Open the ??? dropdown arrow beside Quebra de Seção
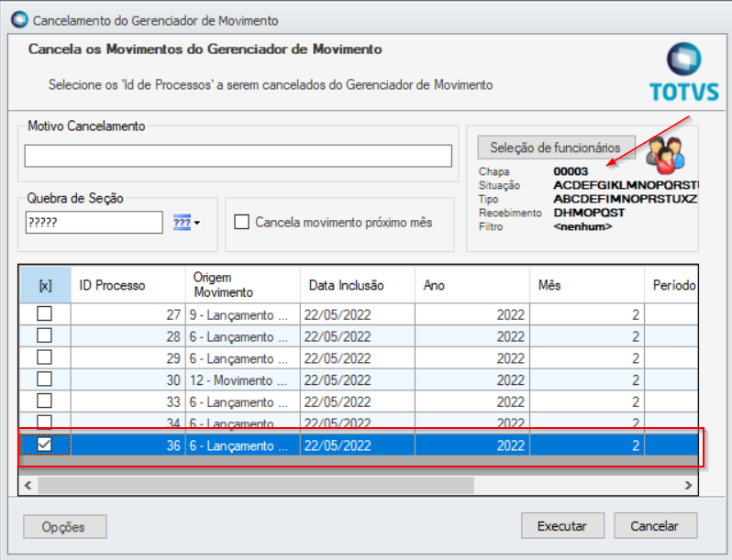Viewport: 732px width, 560px height. coord(196,223)
